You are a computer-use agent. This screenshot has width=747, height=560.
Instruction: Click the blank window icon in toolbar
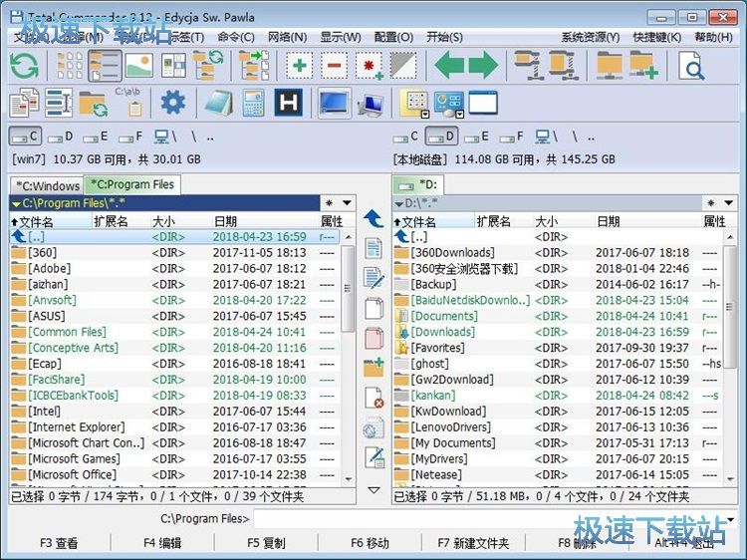point(483,103)
